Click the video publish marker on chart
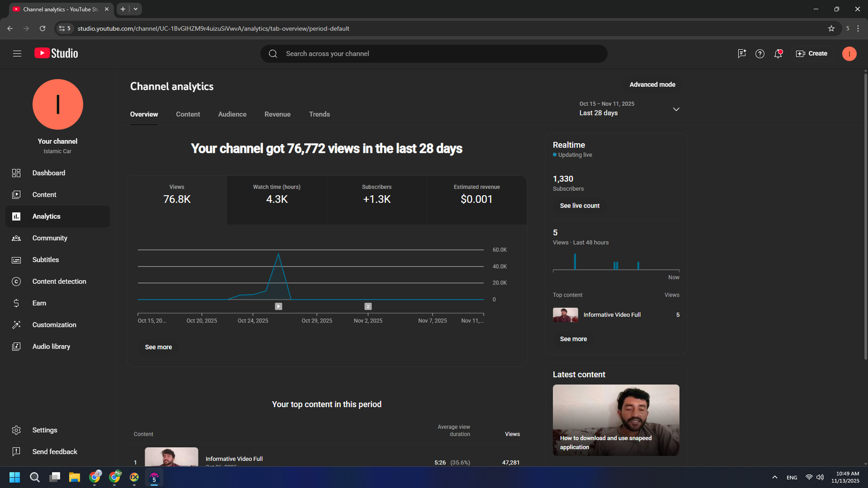This screenshot has height=488, width=868. tap(278, 306)
